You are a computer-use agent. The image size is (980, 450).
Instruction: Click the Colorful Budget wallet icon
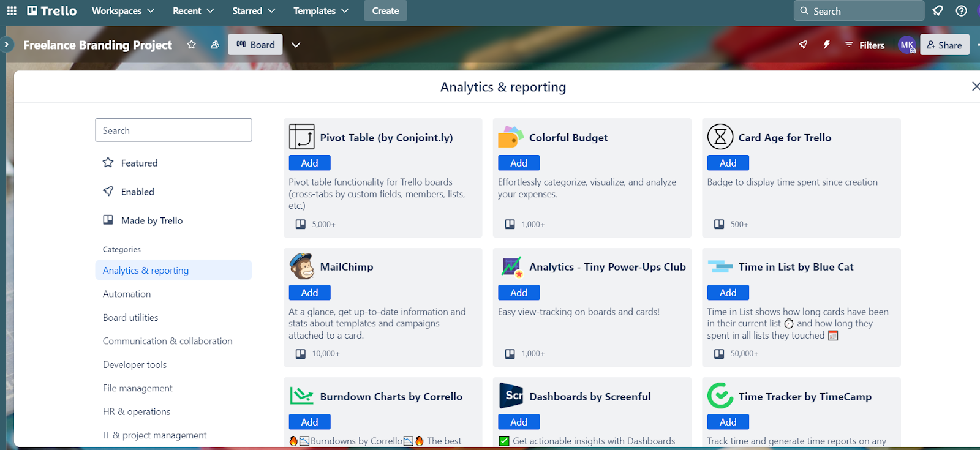point(511,137)
